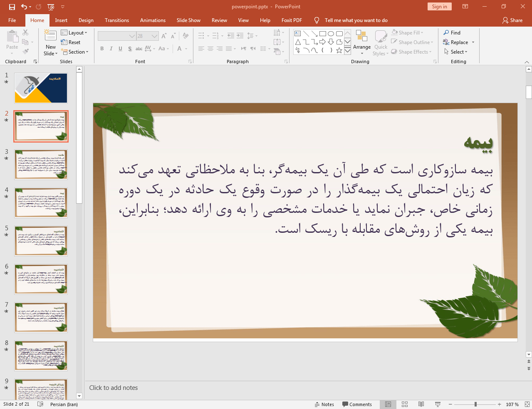Image resolution: width=532 pixels, height=409 pixels.
Task: Open the Transitions ribbon tab
Action: (x=116, y=20)
